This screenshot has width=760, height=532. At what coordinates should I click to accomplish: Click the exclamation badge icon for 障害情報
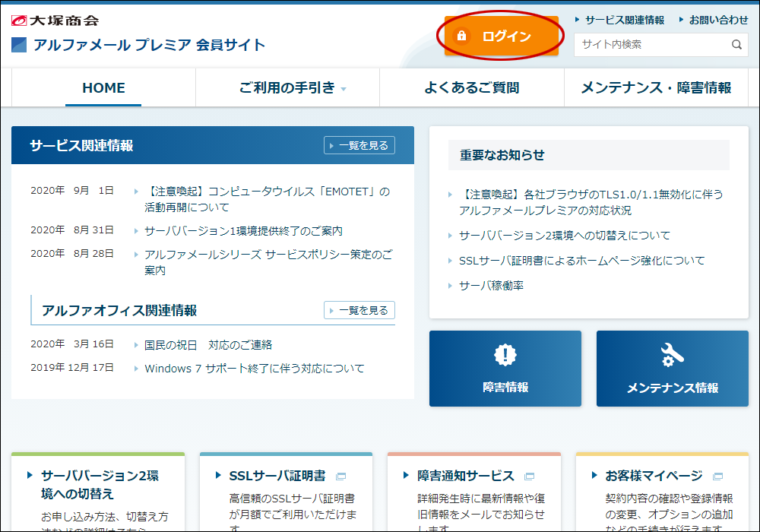[x=505, y=355]
